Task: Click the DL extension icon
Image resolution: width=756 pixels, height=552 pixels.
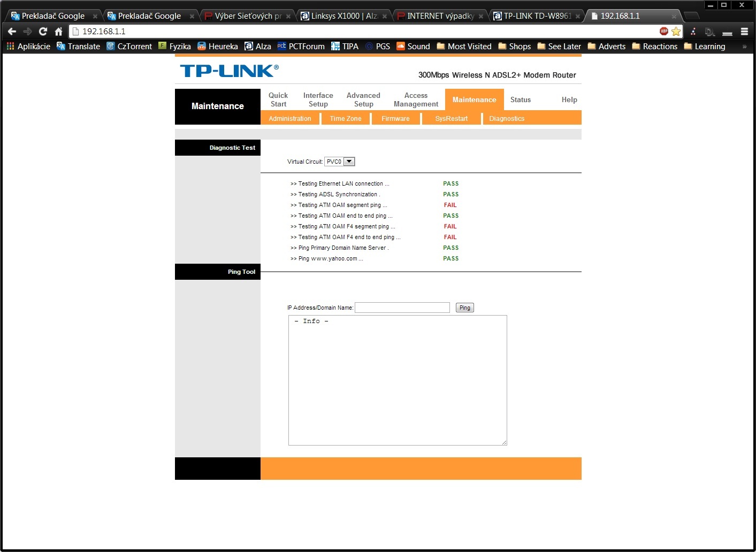Action: (710, 32)
